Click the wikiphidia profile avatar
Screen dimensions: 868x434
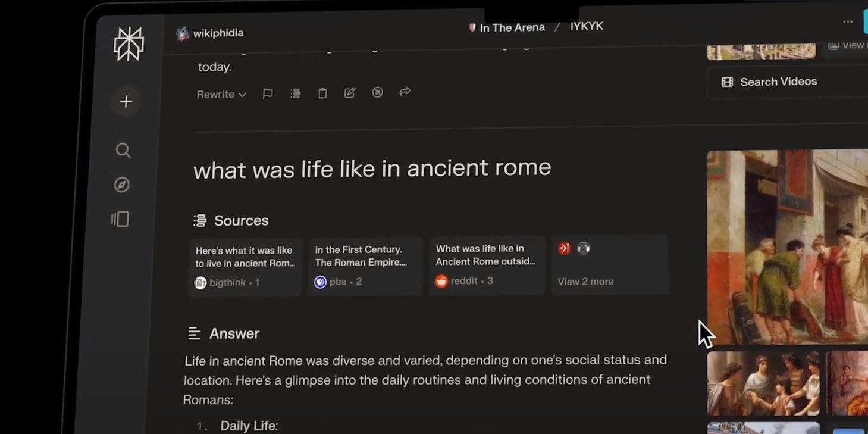point(183,33)
